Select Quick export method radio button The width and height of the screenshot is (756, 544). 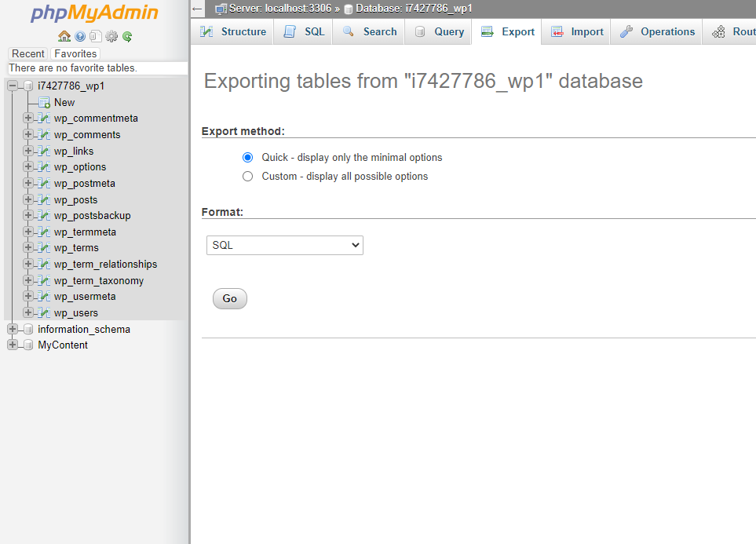(x=247, y=158)
